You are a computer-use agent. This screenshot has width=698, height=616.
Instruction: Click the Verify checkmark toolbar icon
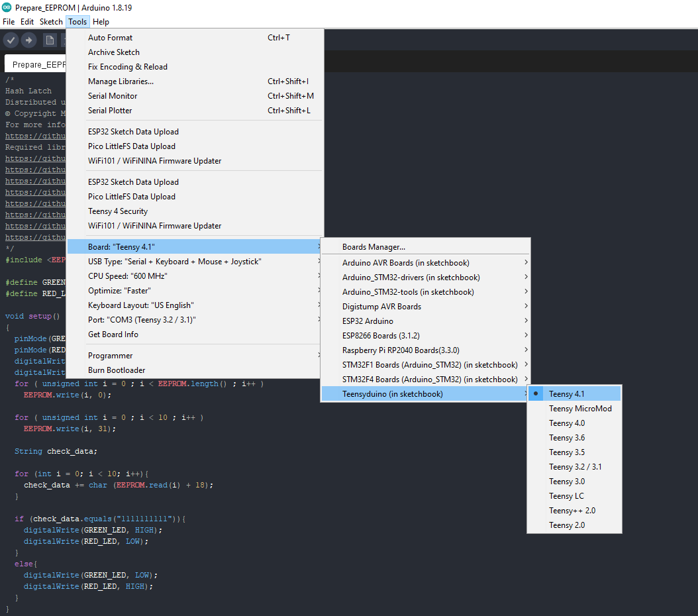pyautogui.click(x=11, y=40)
